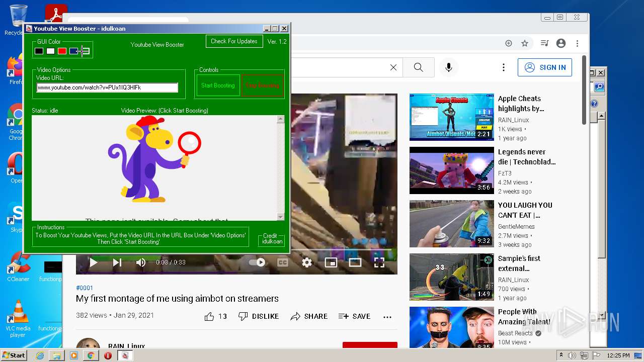Open more actions ellipsis under the video
The width and height of the screenshot is (644, 362).
click(387, 317)
